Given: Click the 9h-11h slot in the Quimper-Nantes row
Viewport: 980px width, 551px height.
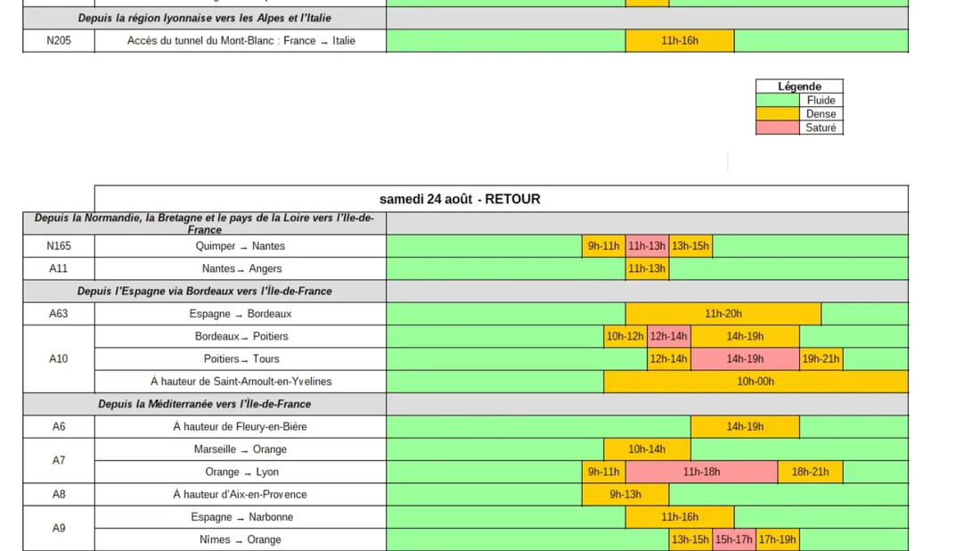Looking at the screenshot, I should click(x=603, y=246).
